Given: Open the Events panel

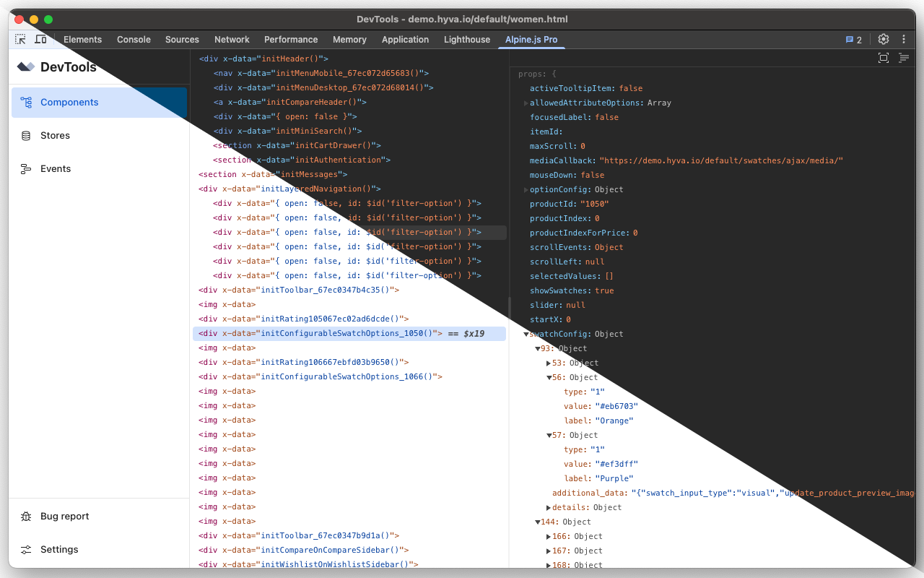Looking at the screenshot, I should (x=55, y=168).
